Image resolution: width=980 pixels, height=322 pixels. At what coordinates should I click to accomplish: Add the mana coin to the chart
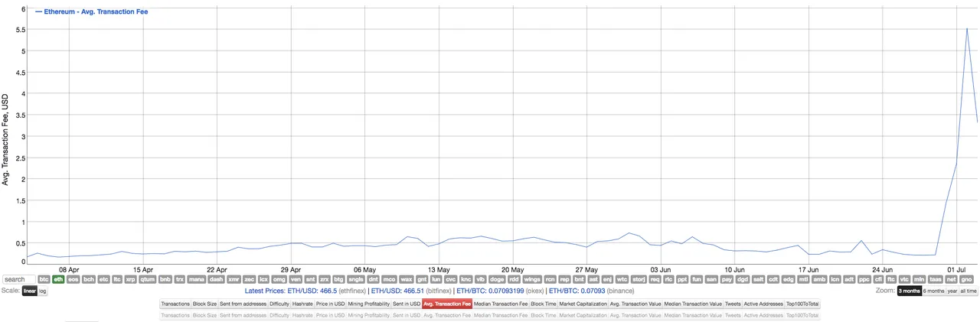(197, 279)
